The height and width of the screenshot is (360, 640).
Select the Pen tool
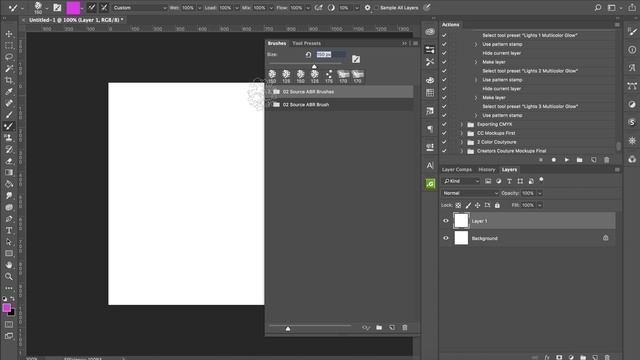[x=9, y=219]
